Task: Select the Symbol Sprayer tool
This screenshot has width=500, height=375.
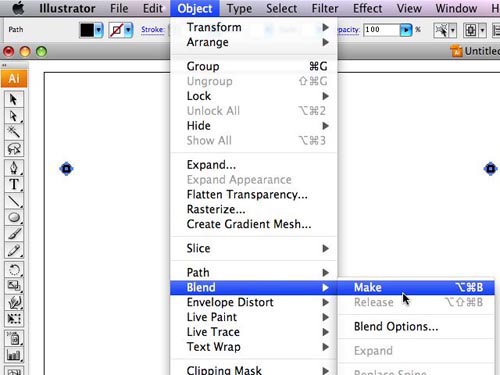Action: click(14, 338)
